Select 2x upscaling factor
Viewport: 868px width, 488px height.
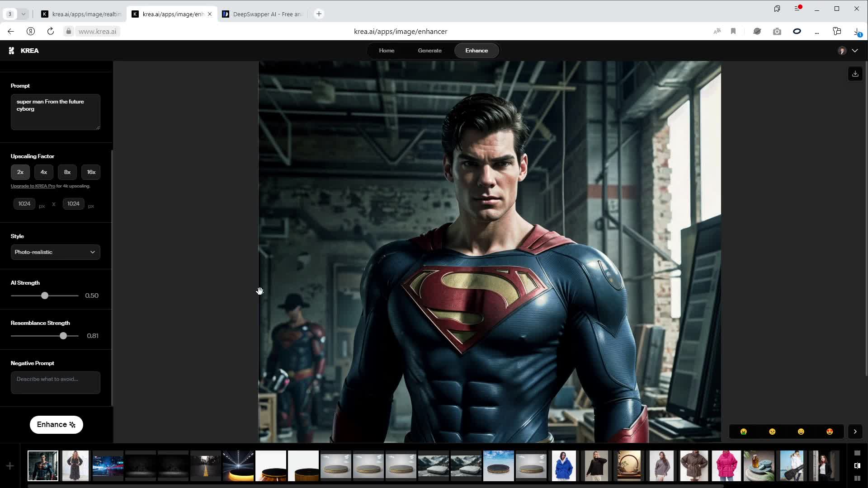[x=20, y=172]
